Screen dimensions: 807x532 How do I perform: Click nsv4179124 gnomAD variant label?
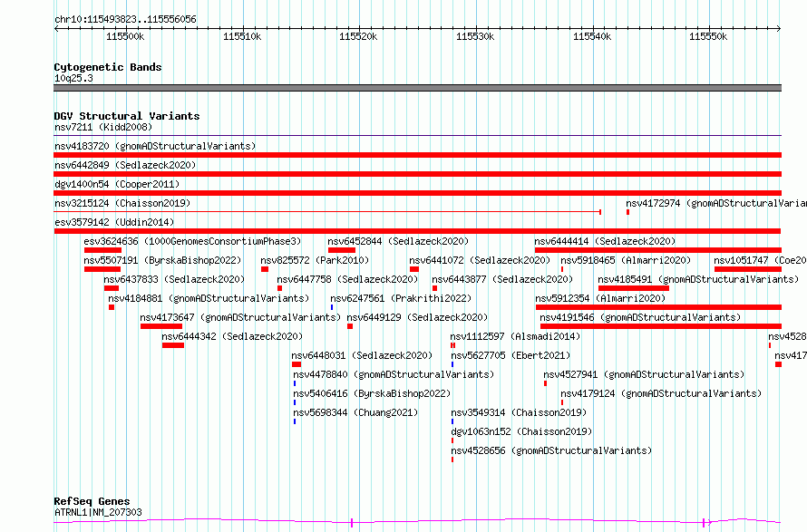tap(661, 393)
